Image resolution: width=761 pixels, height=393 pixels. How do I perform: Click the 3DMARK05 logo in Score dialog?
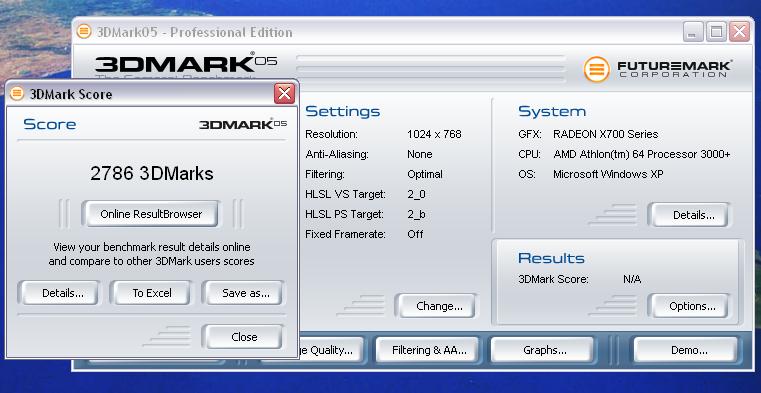243,124
